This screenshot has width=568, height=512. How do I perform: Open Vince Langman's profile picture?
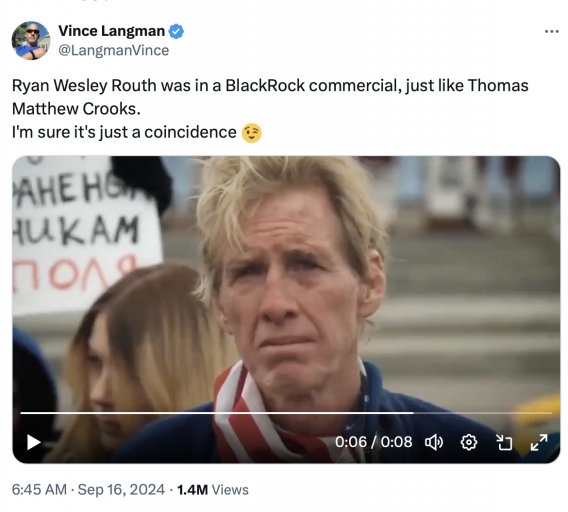click(31, 40)
